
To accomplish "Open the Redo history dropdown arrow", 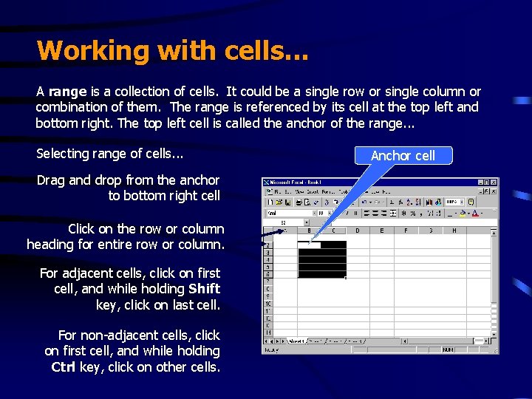I will pyautogui.click(x=383, y=202).
